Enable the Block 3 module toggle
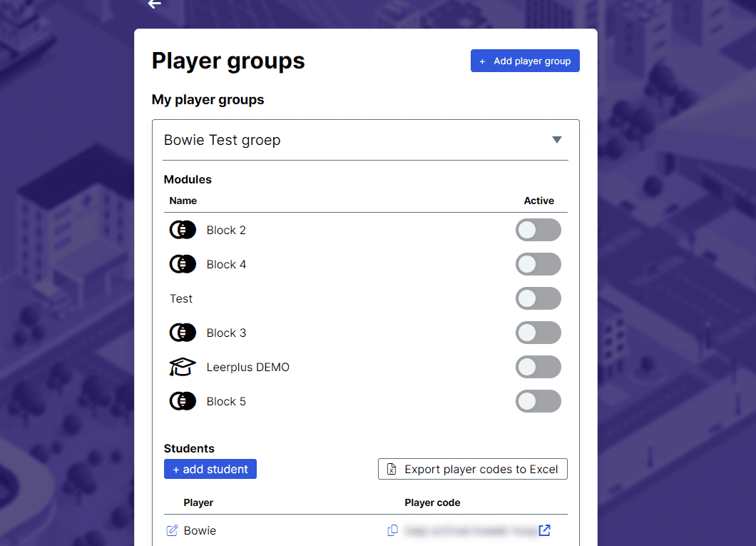Screen dimensions: 756x546 click(538, 333)
